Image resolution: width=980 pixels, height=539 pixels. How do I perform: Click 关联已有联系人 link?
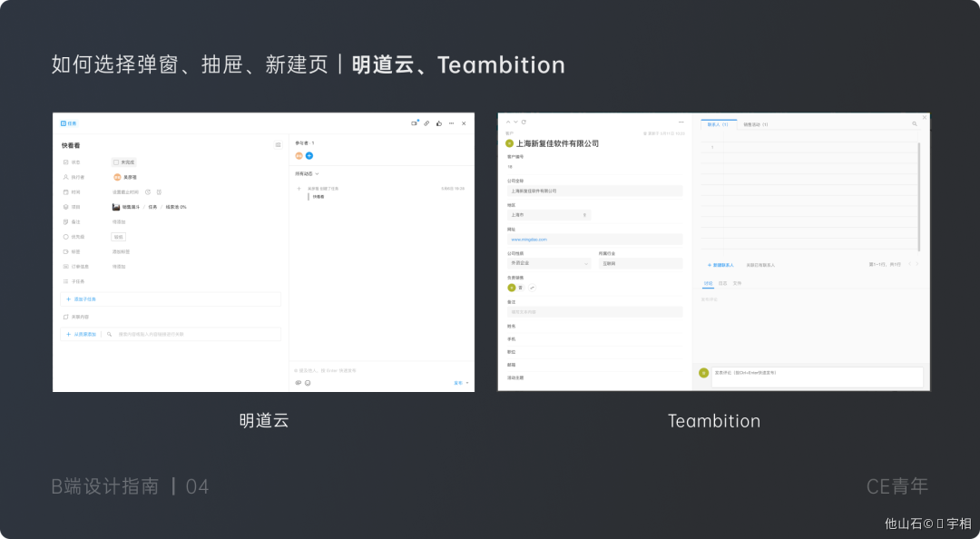coord(760,265)
